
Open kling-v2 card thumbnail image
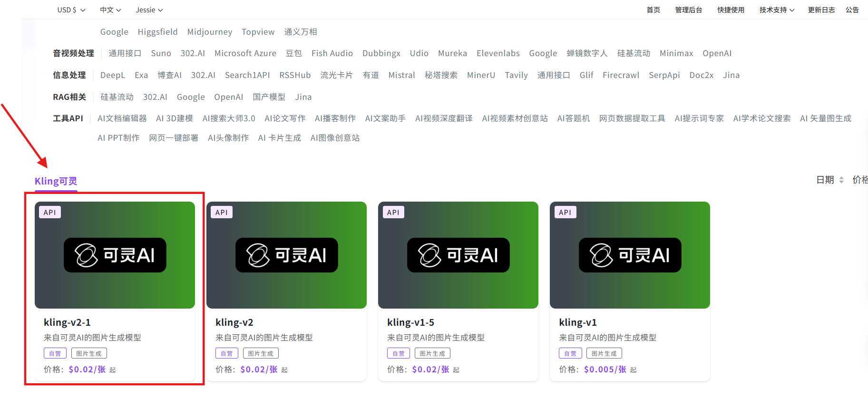[x=286, y=255]
